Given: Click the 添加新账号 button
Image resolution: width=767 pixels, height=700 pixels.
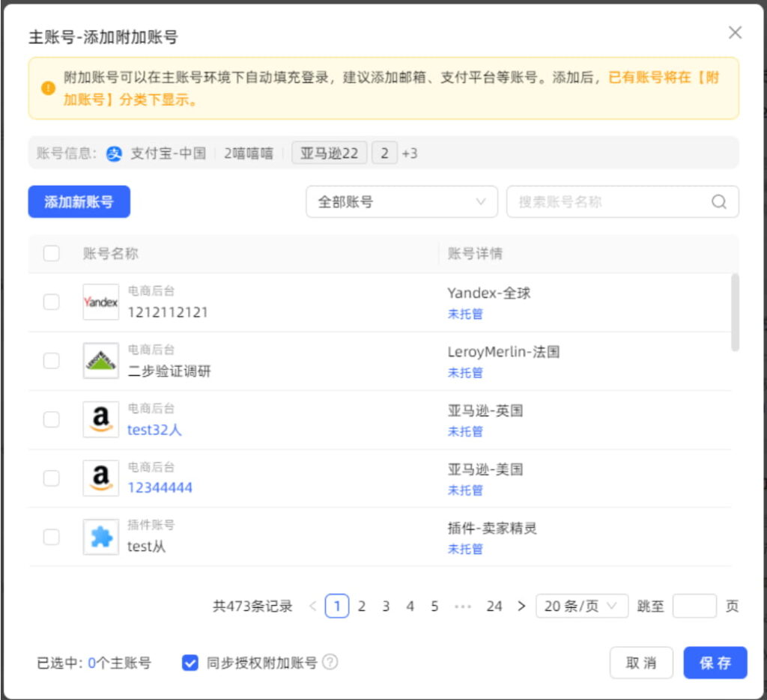Looking at the screenshot, I should pyautogui.click(x=79, y=202).
